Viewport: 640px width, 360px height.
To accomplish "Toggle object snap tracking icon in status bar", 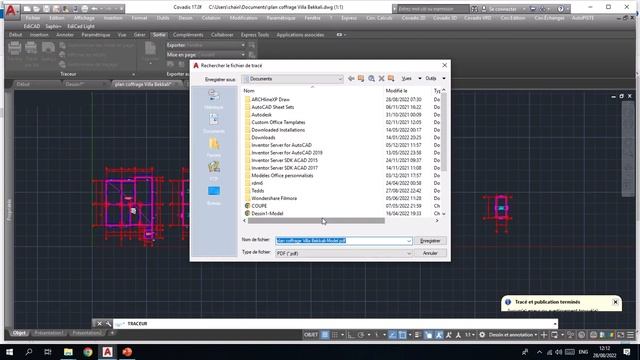I will coord(392,335).
